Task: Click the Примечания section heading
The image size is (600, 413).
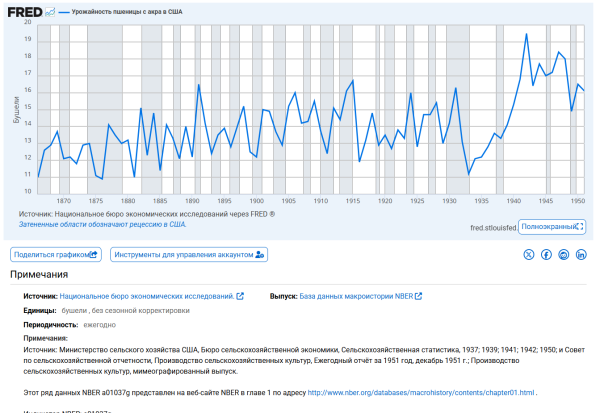Action: tap(39, 275)
